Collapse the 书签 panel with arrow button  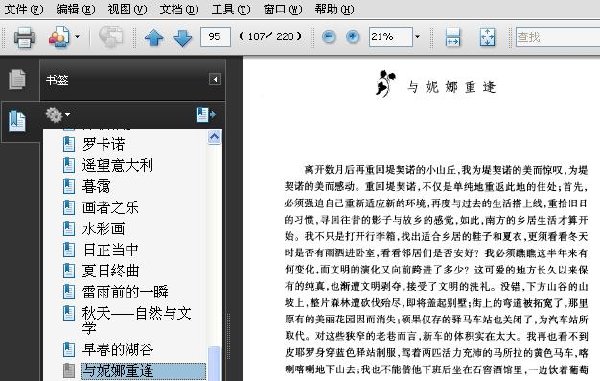point(215,79)
